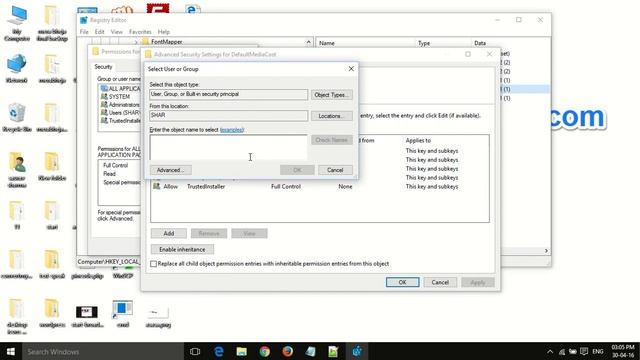Open the View menu in Registry Editor
640x360 pixels.
[116, 32]
